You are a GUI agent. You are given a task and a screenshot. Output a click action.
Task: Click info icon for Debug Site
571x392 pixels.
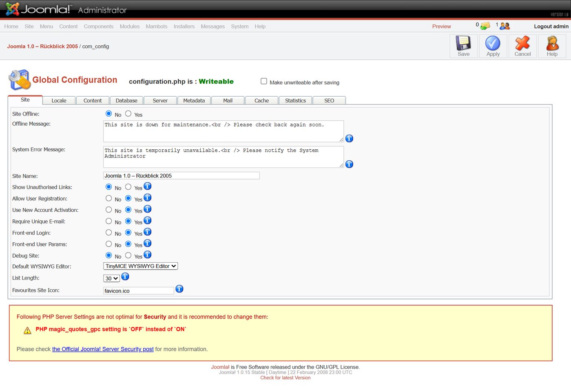coord(148,255)
